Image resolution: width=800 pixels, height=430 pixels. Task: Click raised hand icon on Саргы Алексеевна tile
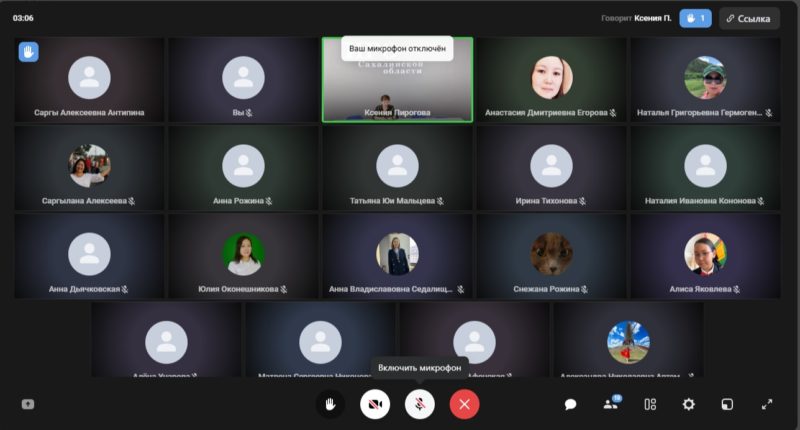tap(29, 52)
